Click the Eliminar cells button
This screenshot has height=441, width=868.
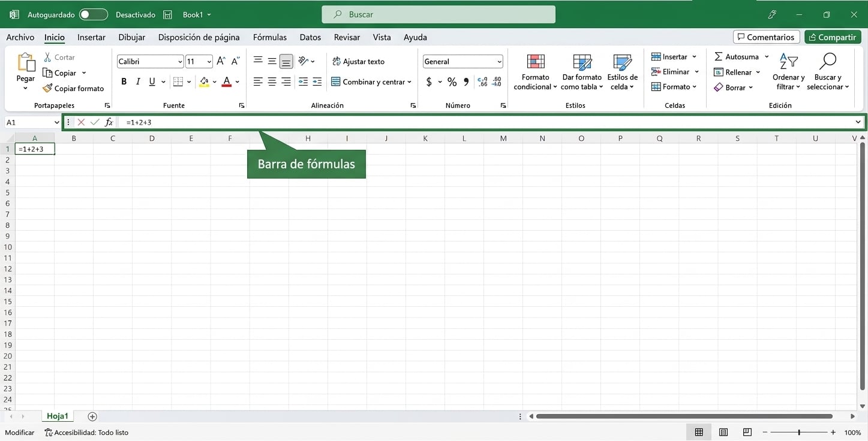675,72
